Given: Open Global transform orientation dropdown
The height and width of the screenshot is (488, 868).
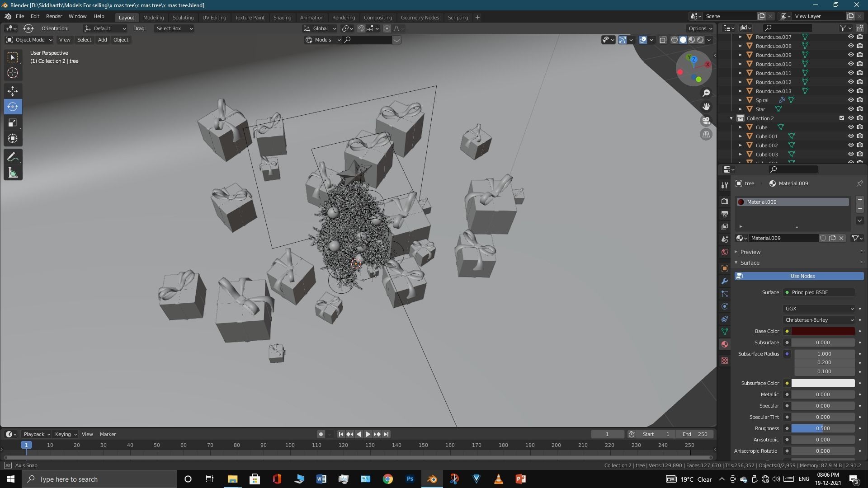Looking at the screenshot, I should pyautogui.click(x=321, y=28).
